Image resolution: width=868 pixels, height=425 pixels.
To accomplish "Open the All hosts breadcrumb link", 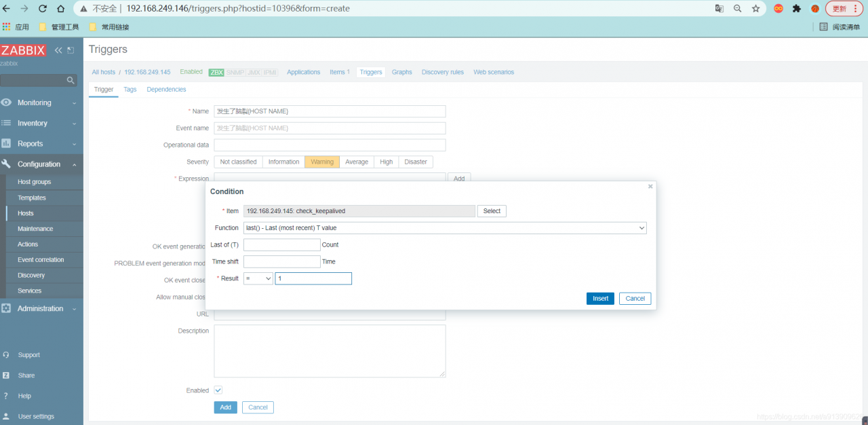I will click(x=104, y=72).
